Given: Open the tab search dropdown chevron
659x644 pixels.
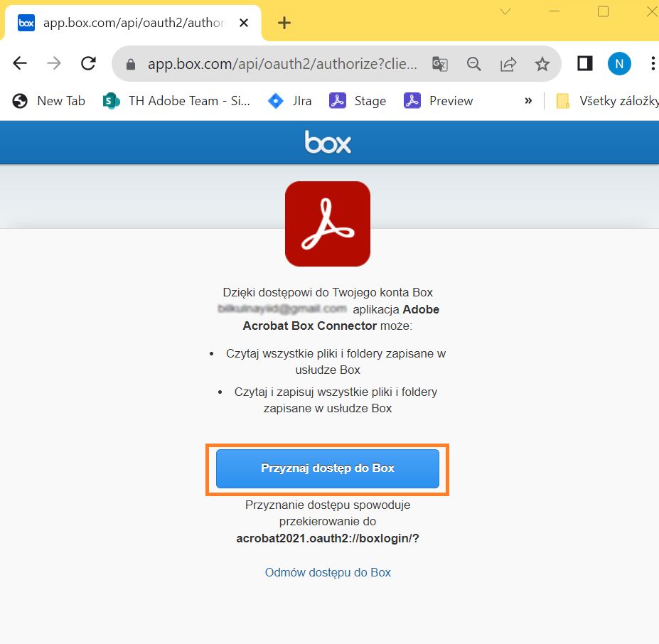Looking at the screenshot, I should [505, 11].
